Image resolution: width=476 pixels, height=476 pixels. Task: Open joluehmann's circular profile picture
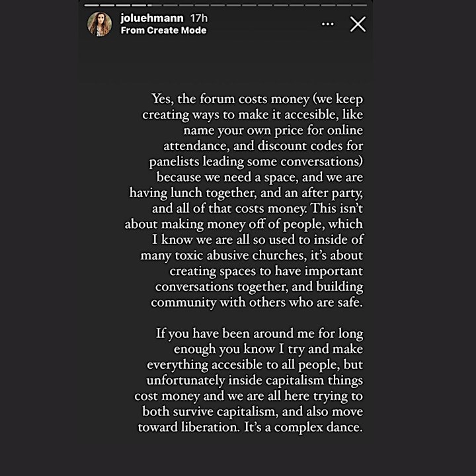[x=100, y=24]
